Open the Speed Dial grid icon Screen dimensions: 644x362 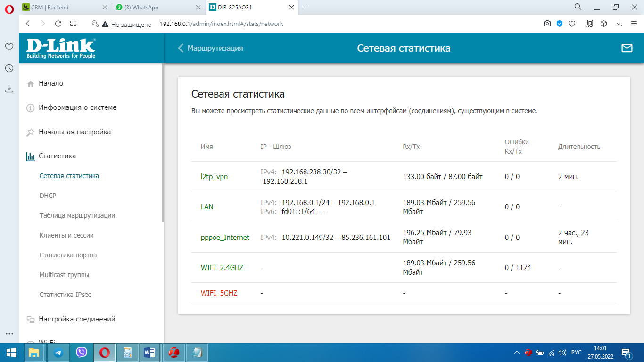[73, 24]
